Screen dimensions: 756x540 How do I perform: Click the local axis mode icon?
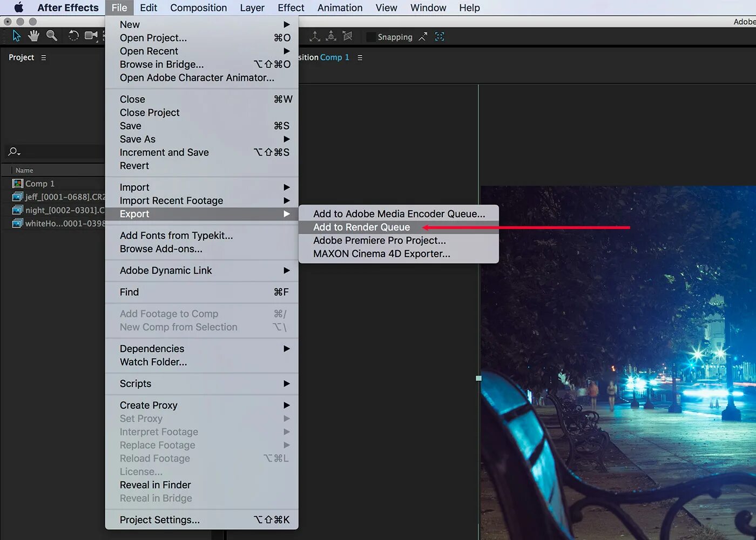pos(315,36)
